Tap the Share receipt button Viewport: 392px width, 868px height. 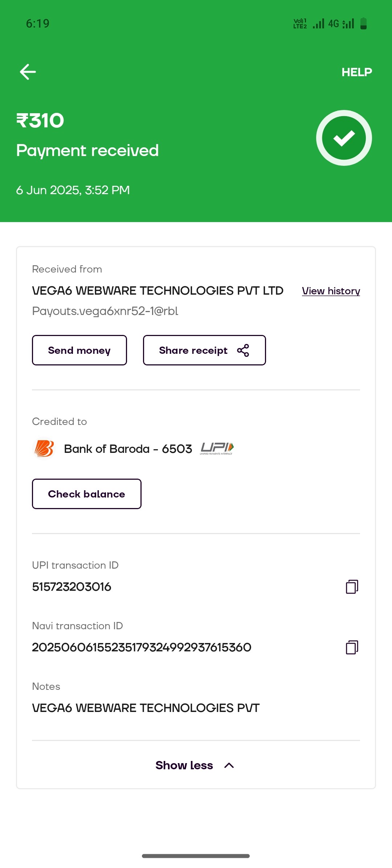[x=204, y=350]
